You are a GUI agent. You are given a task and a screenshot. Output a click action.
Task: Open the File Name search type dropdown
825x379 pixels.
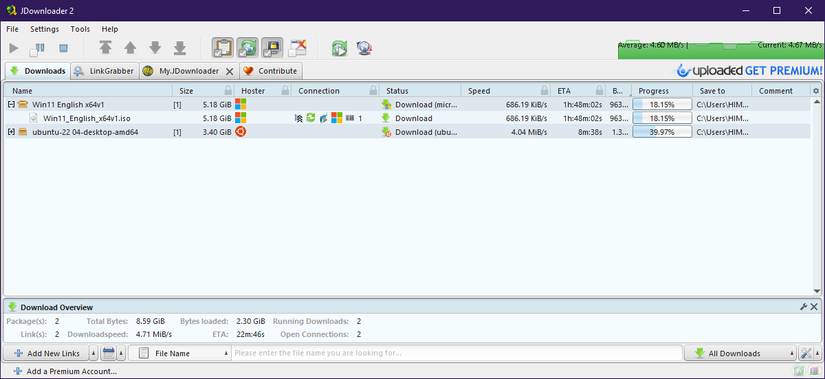179,353
